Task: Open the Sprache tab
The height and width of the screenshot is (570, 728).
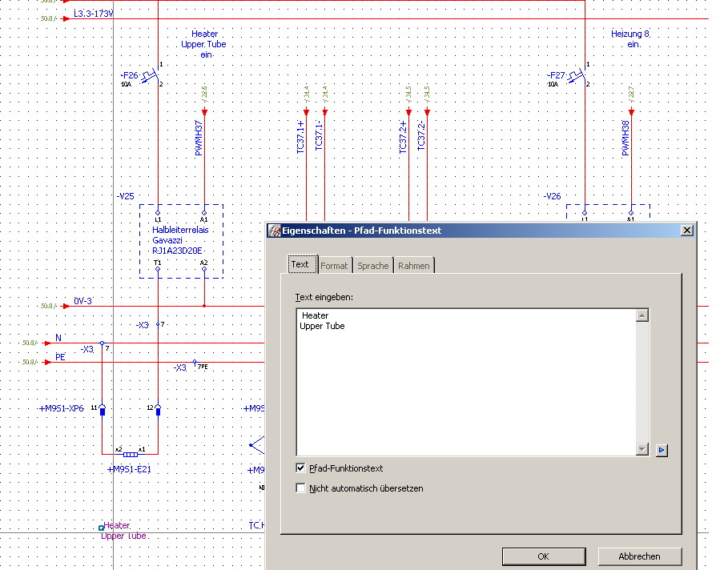Action: [373, 266]
